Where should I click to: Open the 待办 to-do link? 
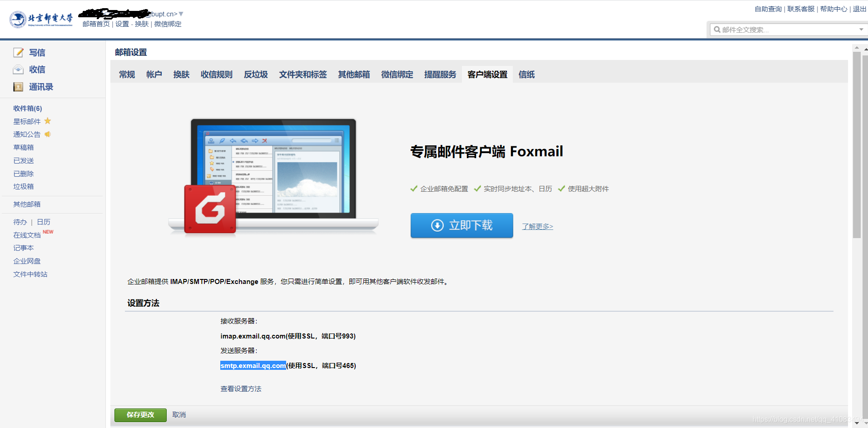pyautogui.click(x=20, y=222)
